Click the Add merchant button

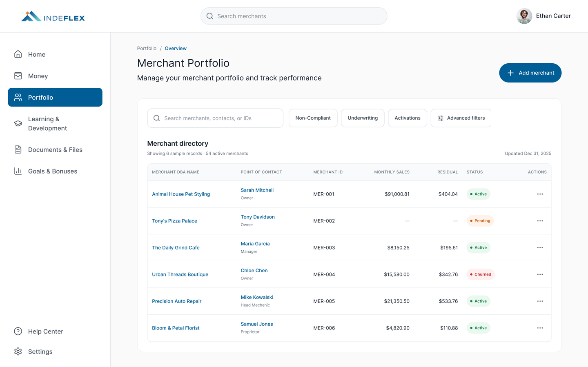530,73
